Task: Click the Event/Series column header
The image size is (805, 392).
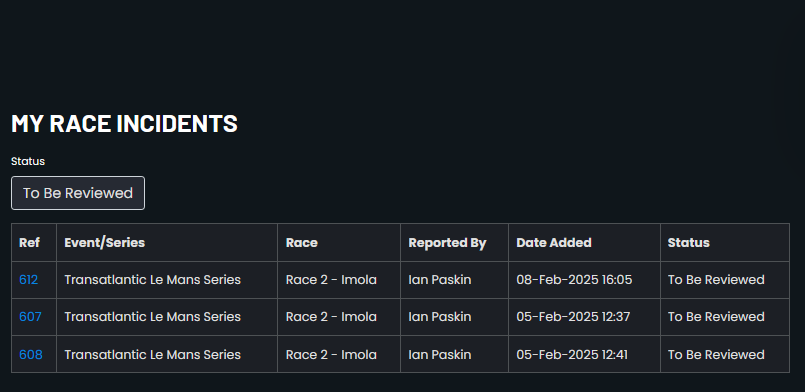Action: [105, 242]
